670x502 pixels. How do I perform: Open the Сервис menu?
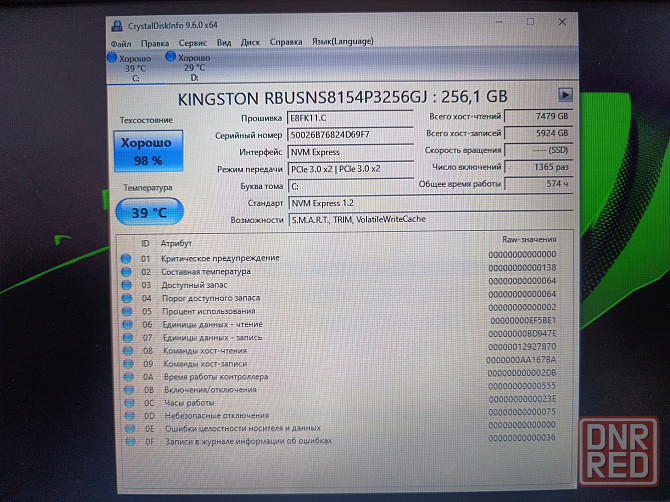pyautogui.click(x=193, y=43)
